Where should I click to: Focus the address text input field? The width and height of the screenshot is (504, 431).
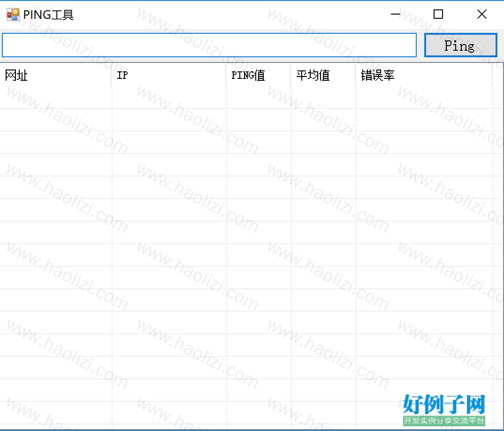(x=209, y=46)
